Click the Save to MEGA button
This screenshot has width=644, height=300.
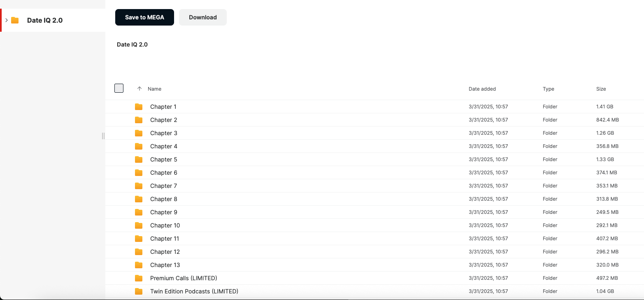coord(144,17)
